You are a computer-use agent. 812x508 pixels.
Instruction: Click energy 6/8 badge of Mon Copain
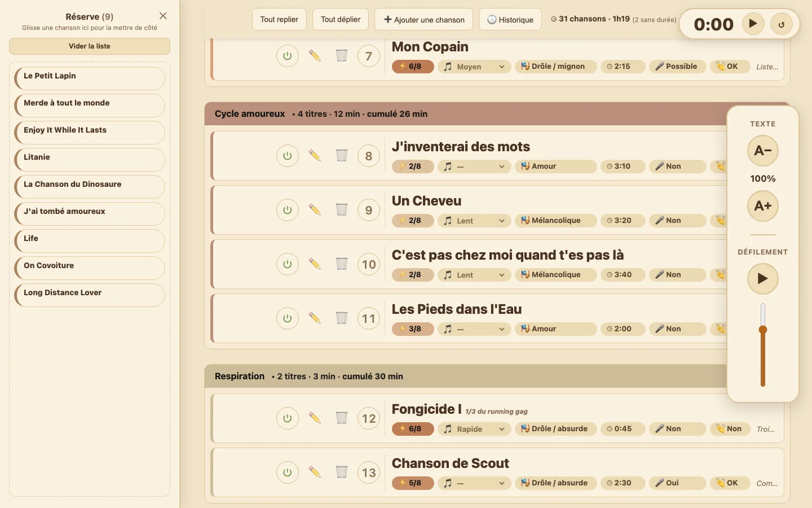(413, 67)
